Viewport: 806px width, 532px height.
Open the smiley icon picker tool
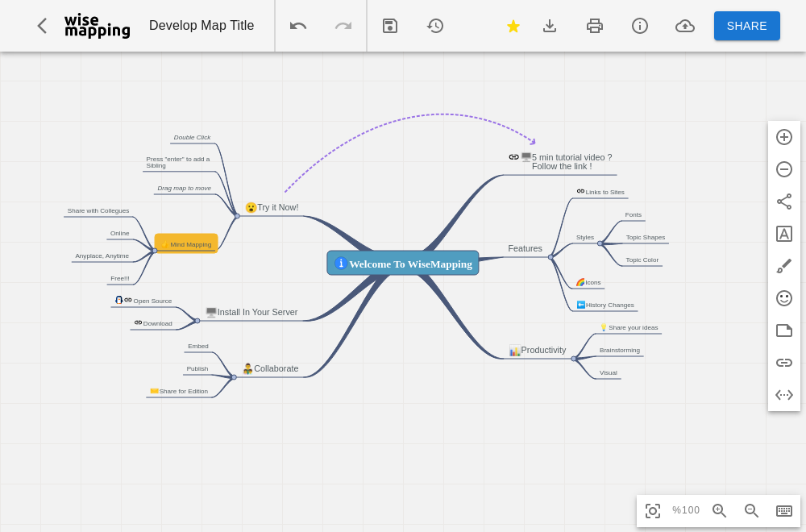784,298
